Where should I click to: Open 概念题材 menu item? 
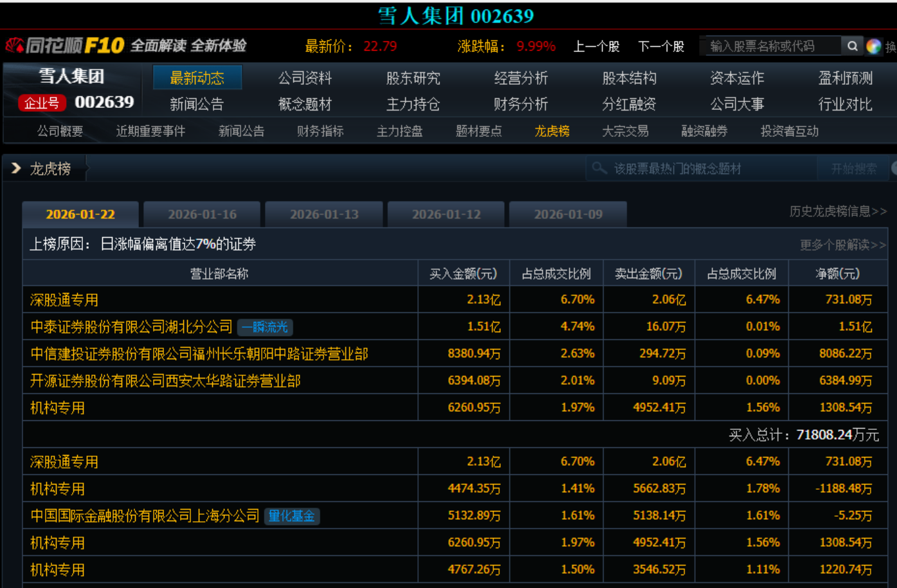click(x=305, y=104)
